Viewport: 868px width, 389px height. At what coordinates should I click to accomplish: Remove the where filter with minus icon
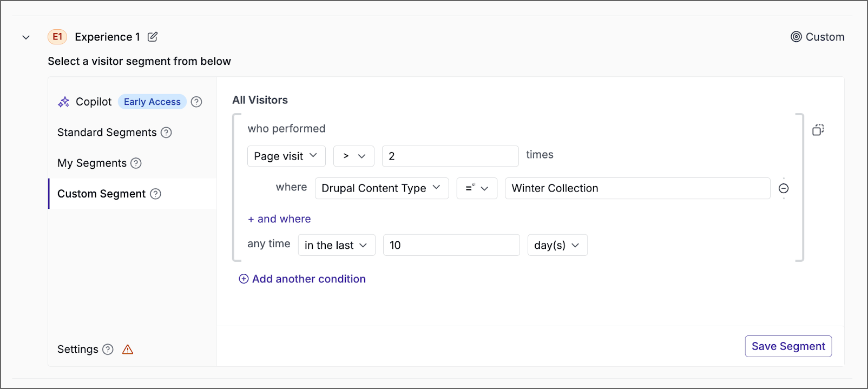pos(784,188)
